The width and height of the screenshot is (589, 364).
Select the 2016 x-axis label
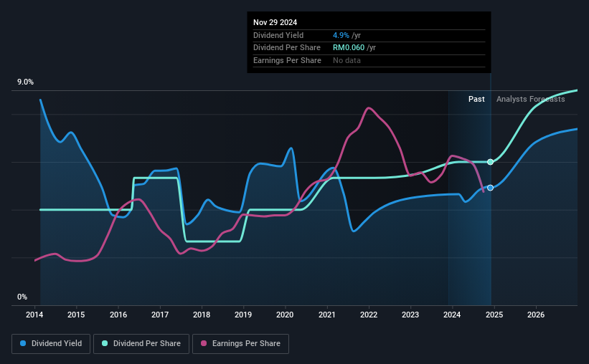pyautogui.click(x=118, y=315)
